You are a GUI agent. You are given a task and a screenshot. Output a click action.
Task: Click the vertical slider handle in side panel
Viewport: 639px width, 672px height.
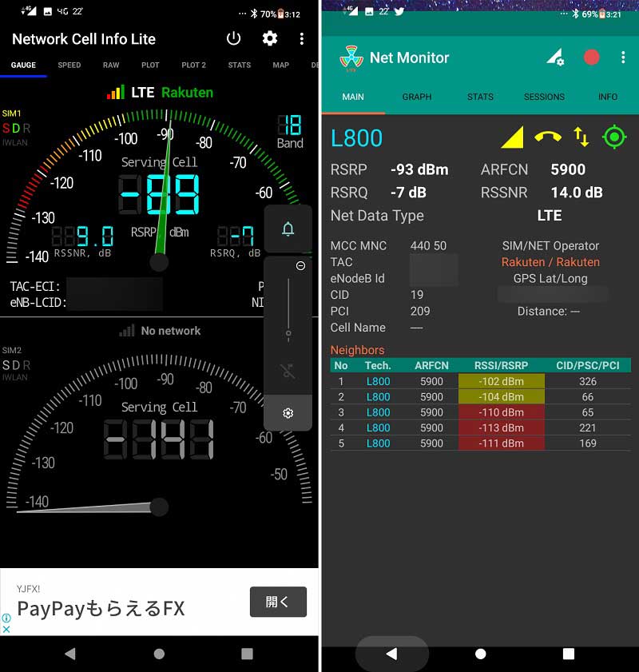pos(288,333)
